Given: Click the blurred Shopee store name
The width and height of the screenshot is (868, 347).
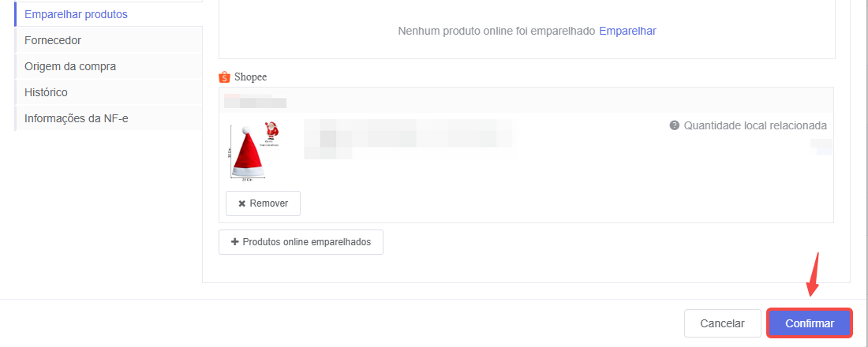Looking at the screenshot, I should tap(255, 100).
